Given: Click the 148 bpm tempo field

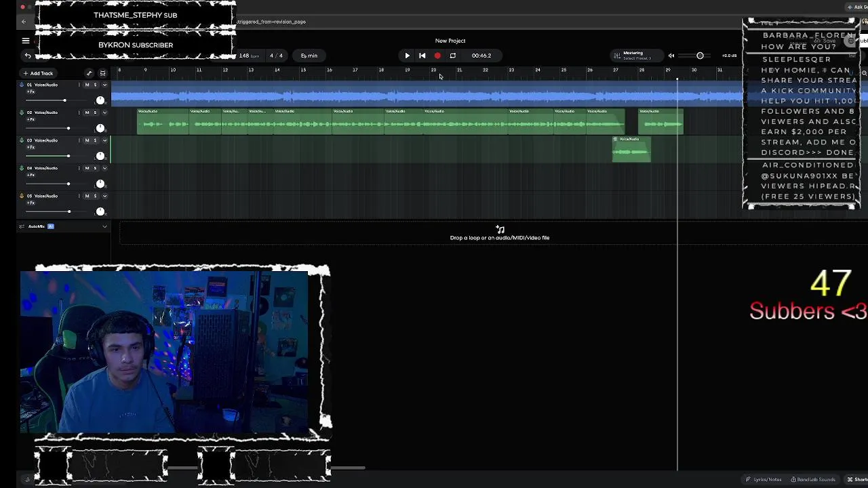Looking at the screenshot, I should 249,56.
